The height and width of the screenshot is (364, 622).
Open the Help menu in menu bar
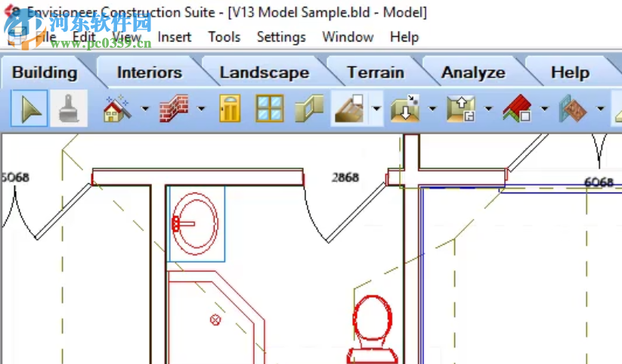(404, 37)
